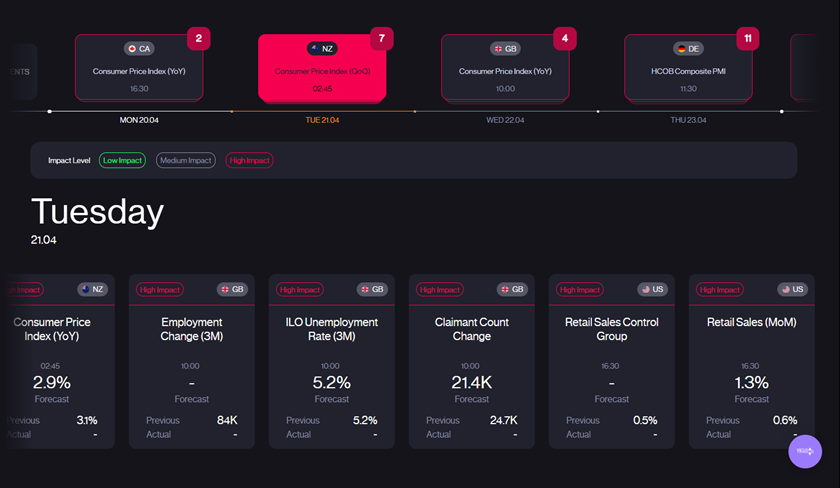Toggle the Medium Impact filter
840x488 pixels.
coord(185,160)
